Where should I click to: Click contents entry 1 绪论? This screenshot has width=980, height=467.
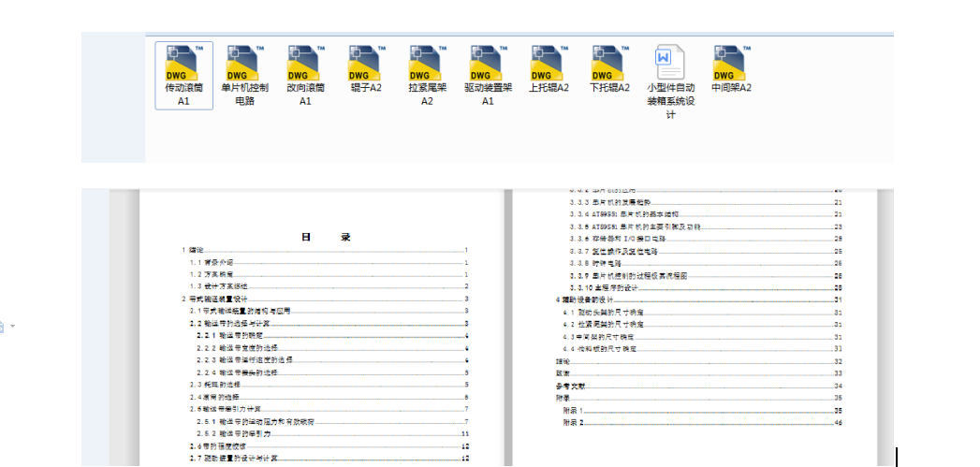click(325, 250)
